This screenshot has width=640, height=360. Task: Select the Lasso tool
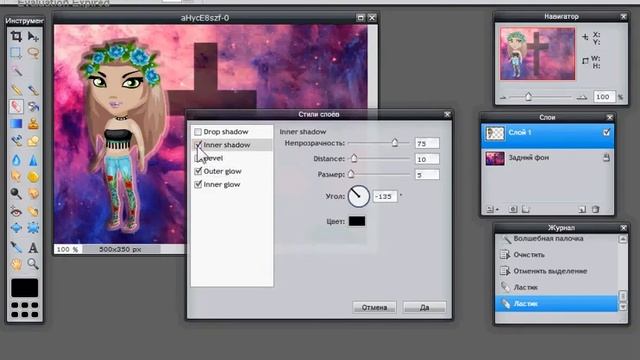click(x=33, y=53)
